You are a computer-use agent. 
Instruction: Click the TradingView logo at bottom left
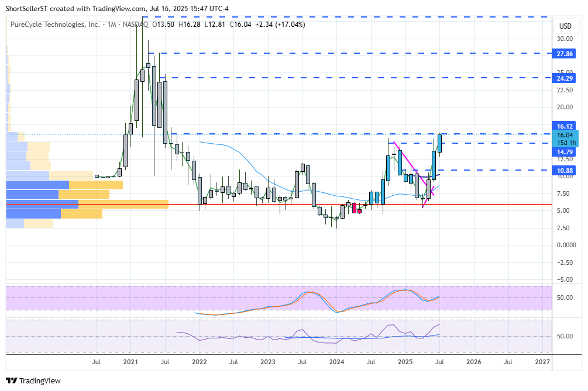pyautogui.click(x=33, y=381)
